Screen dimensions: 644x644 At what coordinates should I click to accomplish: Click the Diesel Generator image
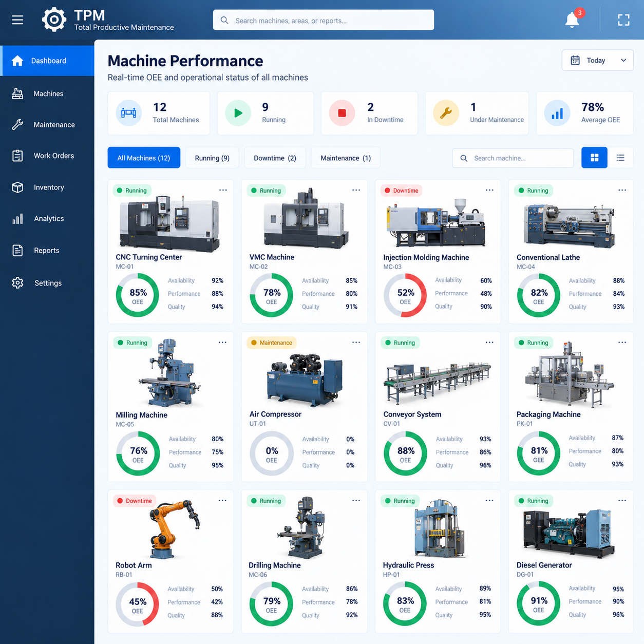pos(569,534)
